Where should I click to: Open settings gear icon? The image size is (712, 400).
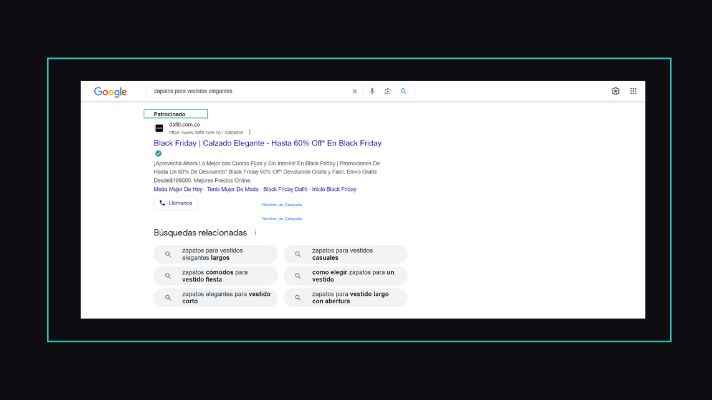(615, 91)
